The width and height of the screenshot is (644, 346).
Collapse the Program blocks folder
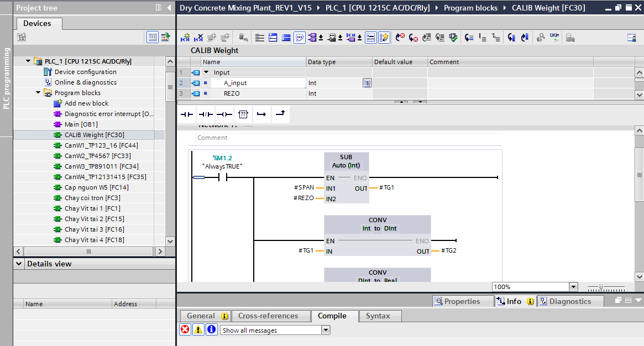(38, 93)
